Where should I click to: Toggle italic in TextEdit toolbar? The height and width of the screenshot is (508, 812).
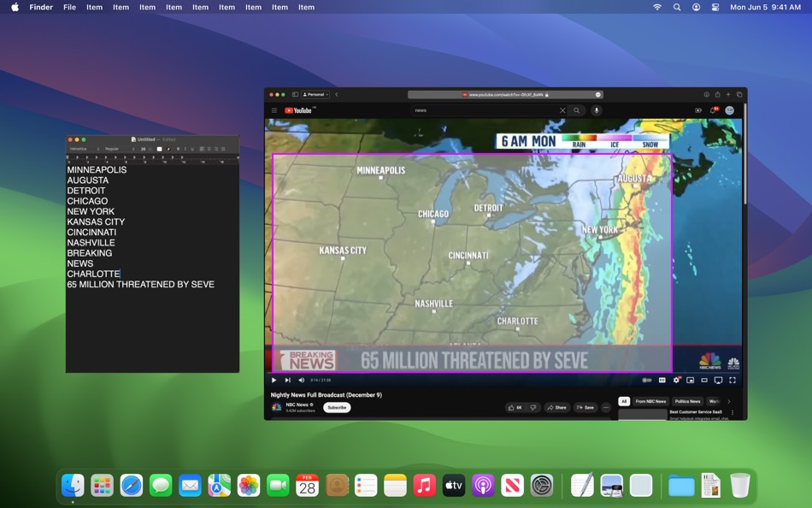(185, 149)
